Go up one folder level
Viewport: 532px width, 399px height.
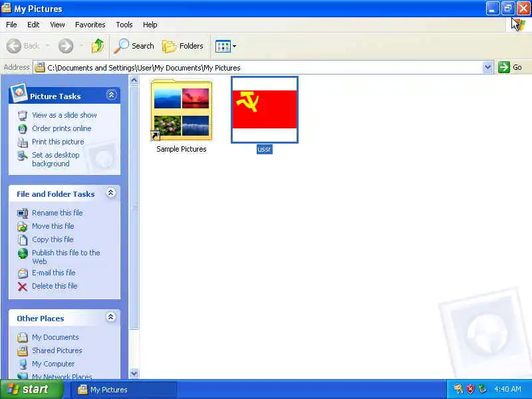[x=98, y=46]
